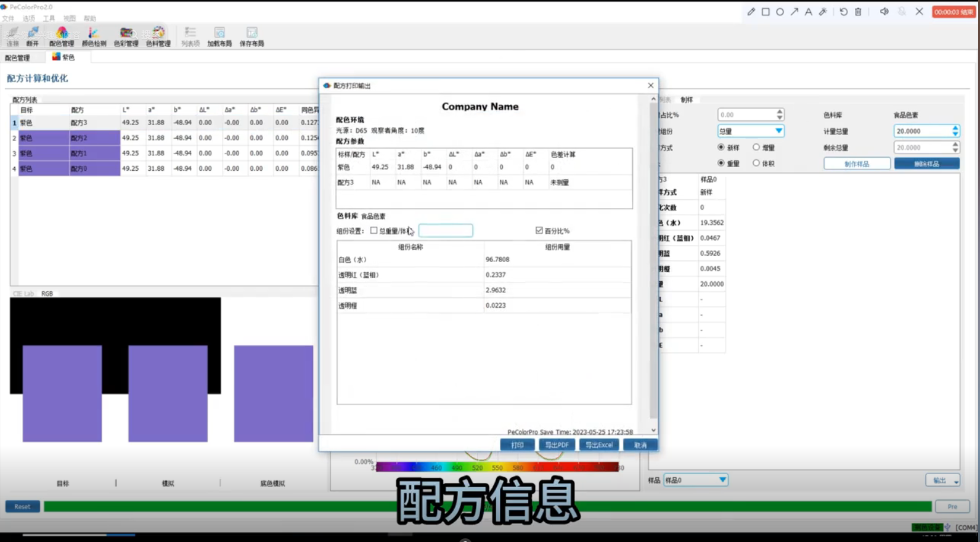Click the 删除样品 button
The height and width of the screenshot is (542, 980).
(x=926, y=164)
